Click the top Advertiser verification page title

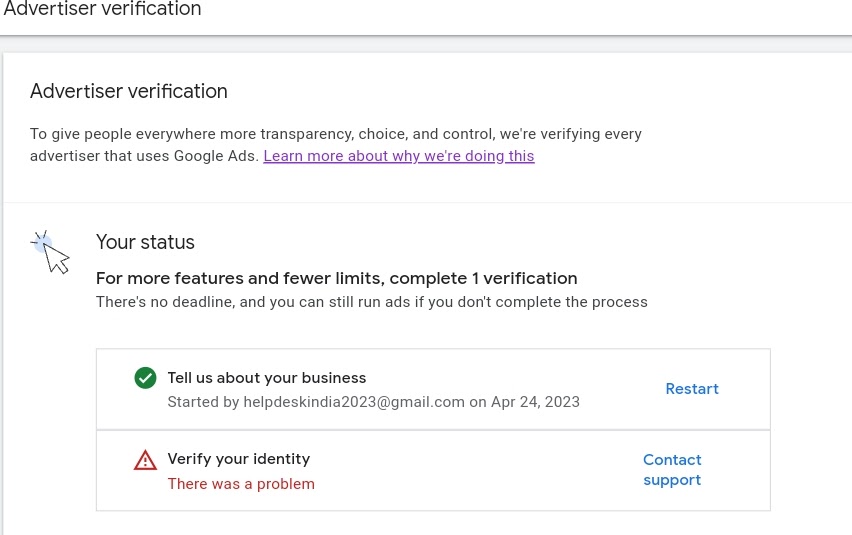click(x=102, y=10)
